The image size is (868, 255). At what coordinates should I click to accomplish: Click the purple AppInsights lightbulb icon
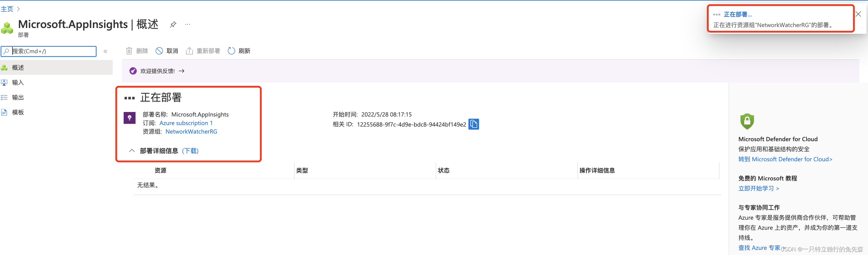(129, 118)
